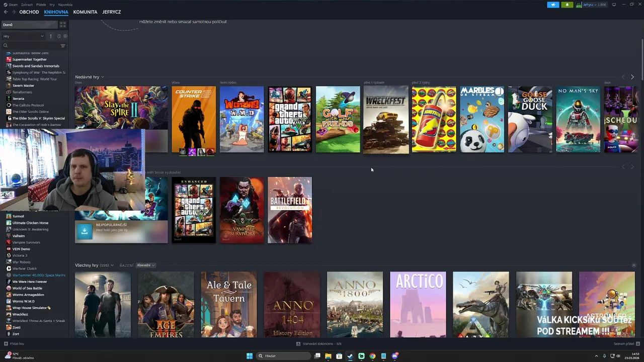Open Battlefield Revolution cover
The height and width of the screenshot is (362, 644).
(290, 210)
